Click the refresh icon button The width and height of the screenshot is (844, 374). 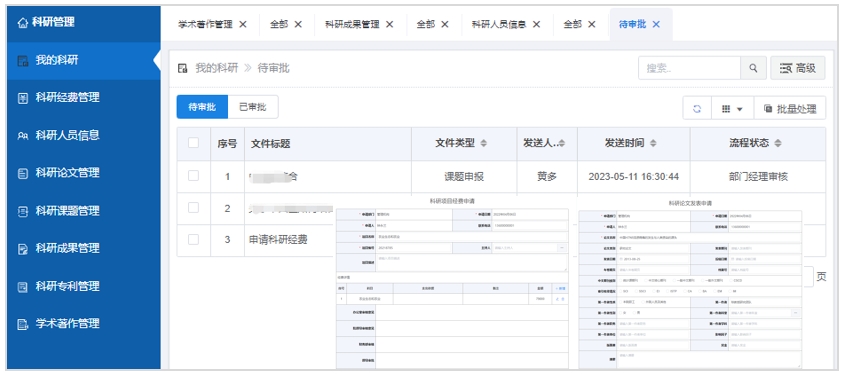point(697,109)
